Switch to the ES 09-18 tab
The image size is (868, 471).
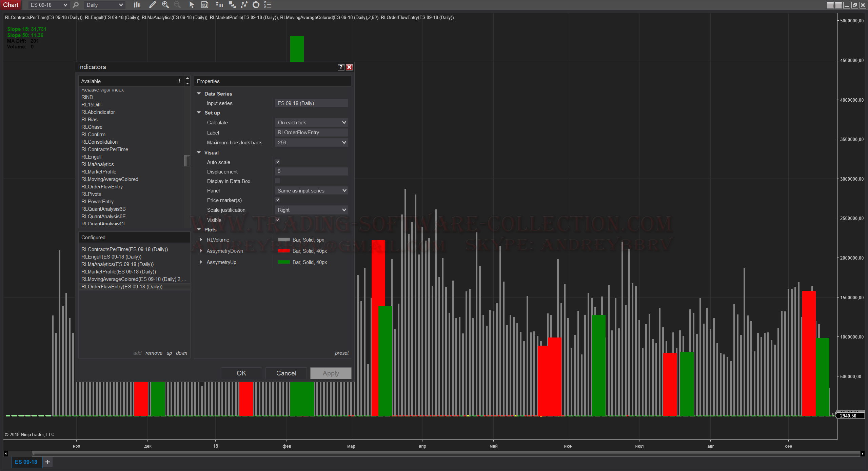(x=26, y=462)
